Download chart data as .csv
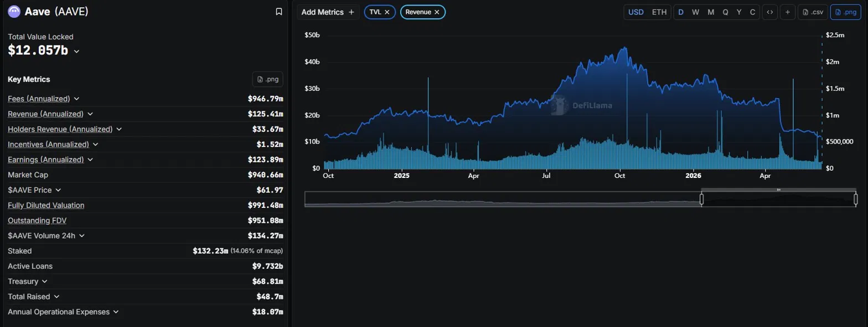The height and width of the screenshot is (327, 868). point(813,12)
